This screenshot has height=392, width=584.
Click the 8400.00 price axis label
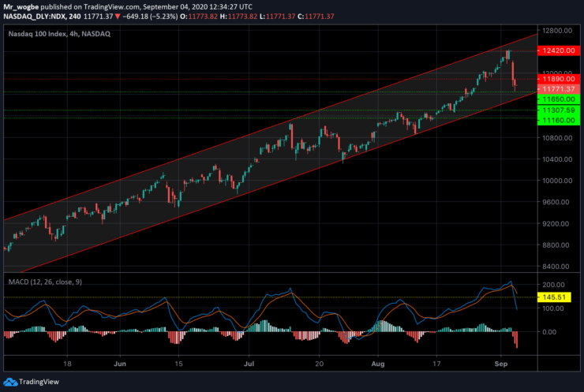[556, 267]
